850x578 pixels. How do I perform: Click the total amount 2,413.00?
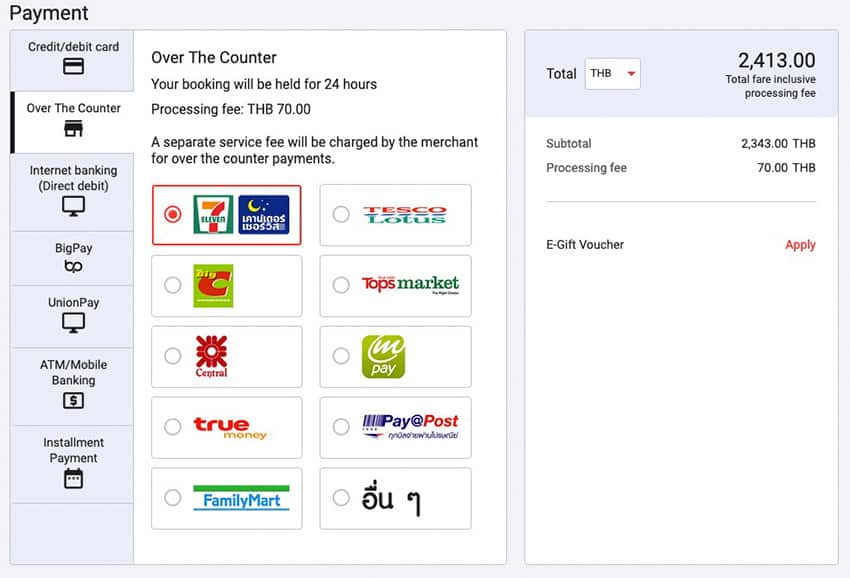click(x=776, y=60)
